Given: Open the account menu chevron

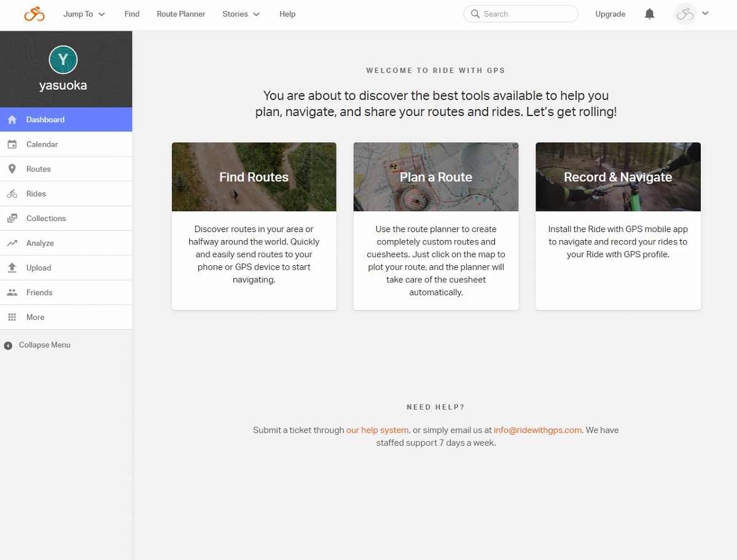Looking at the screenshot, I should coord(705,14).
